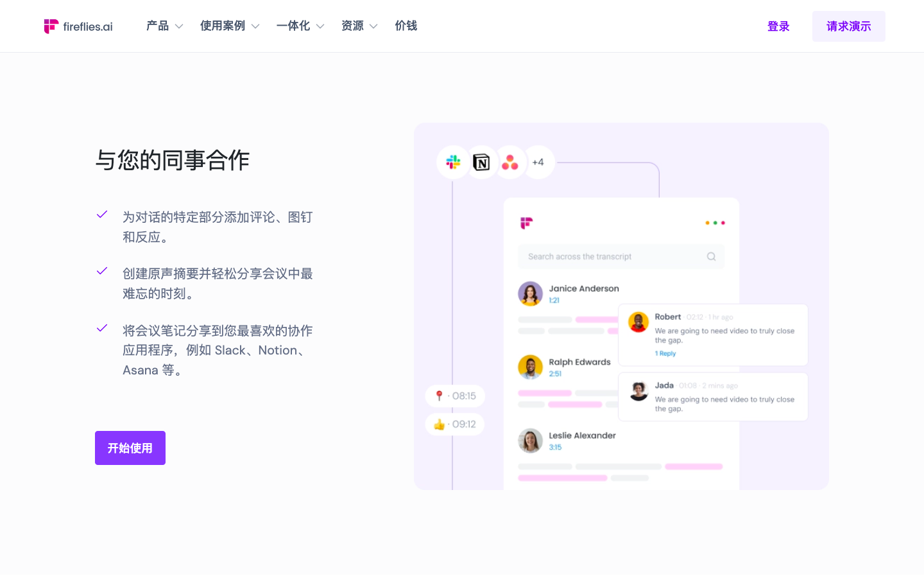Click the magnifier icon in transcript search
Image resolution: width=924 pixels, height=578 pixels.
coord(711,257)
